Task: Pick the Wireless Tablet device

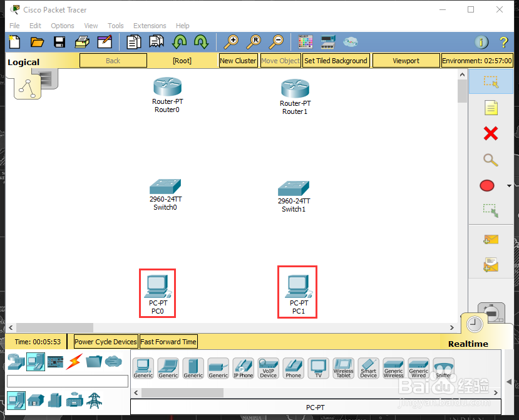Action: pyautogui.click(x=344, y=368)
